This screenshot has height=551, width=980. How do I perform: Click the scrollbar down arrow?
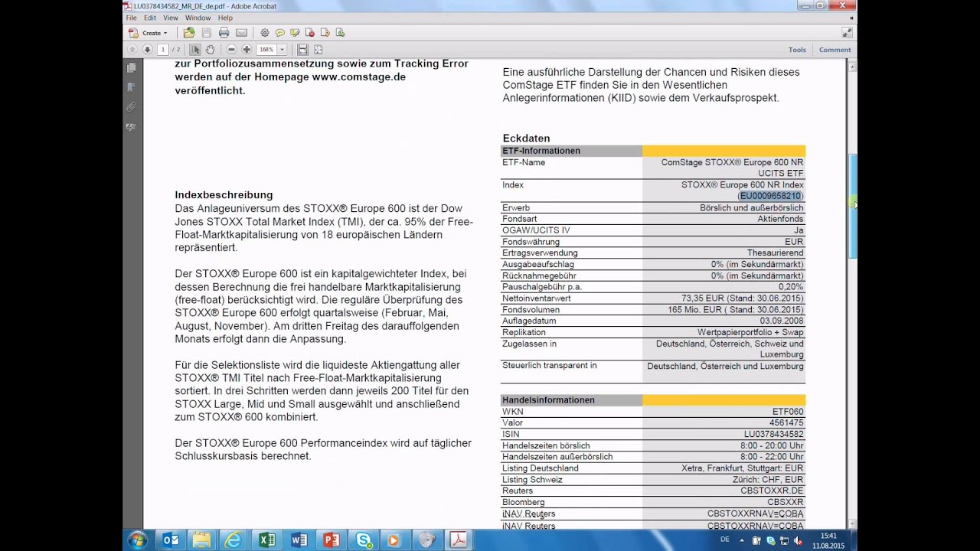point(852,524)
